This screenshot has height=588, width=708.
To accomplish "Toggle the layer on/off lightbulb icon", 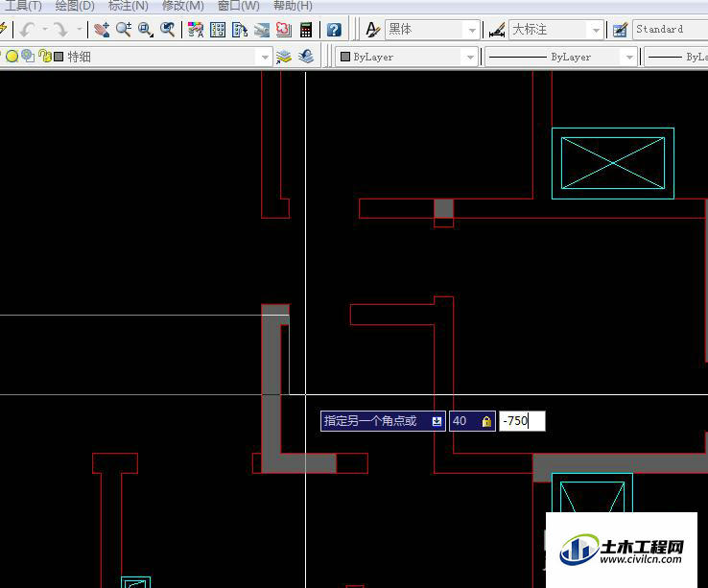I will click(x=12, y=57).
